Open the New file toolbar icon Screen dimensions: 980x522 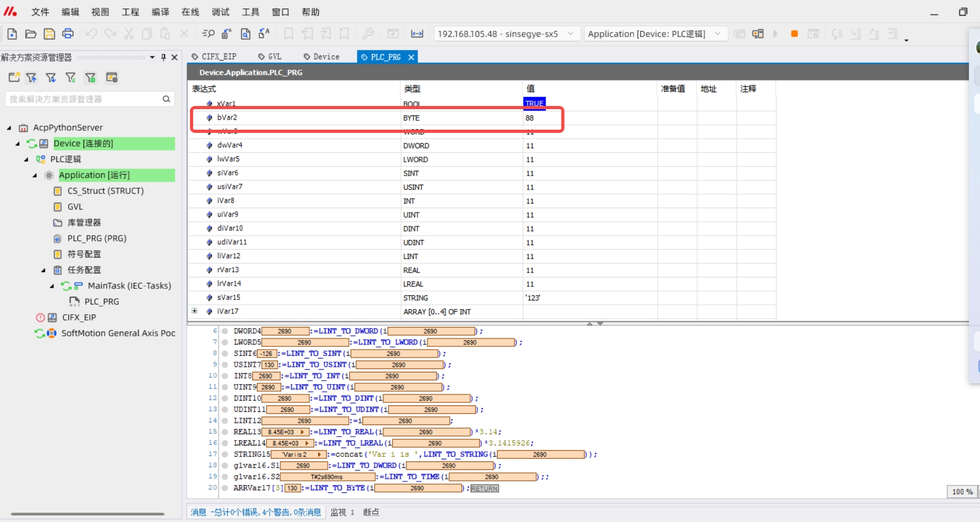tap(12, 34)
